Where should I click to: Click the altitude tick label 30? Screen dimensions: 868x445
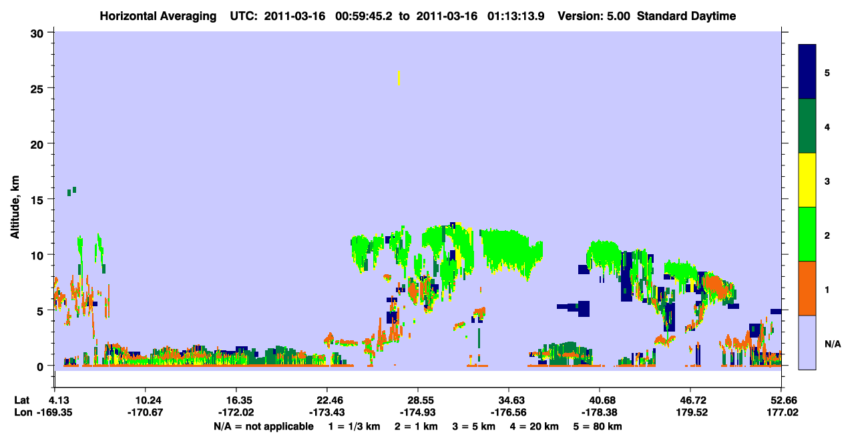(x=38, y=33)
